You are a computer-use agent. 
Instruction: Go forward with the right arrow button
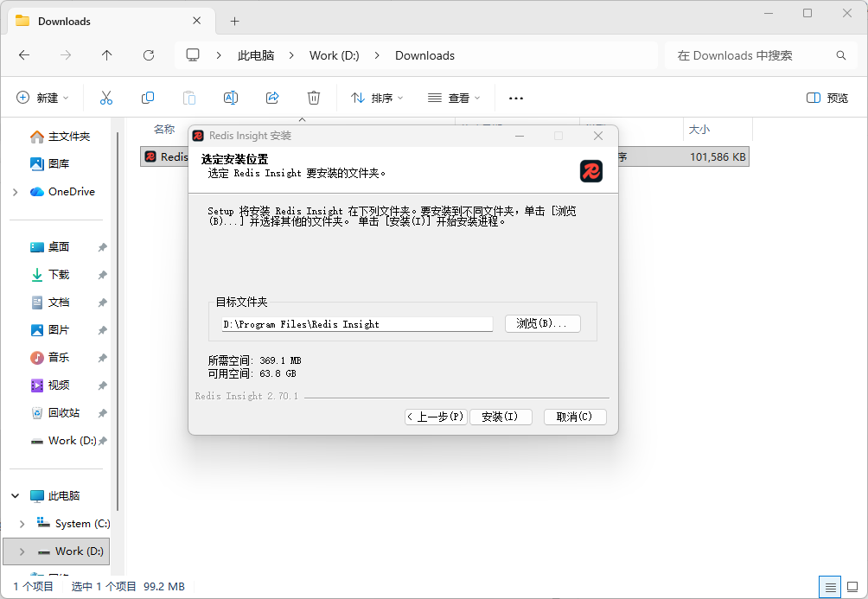[66, 54]
